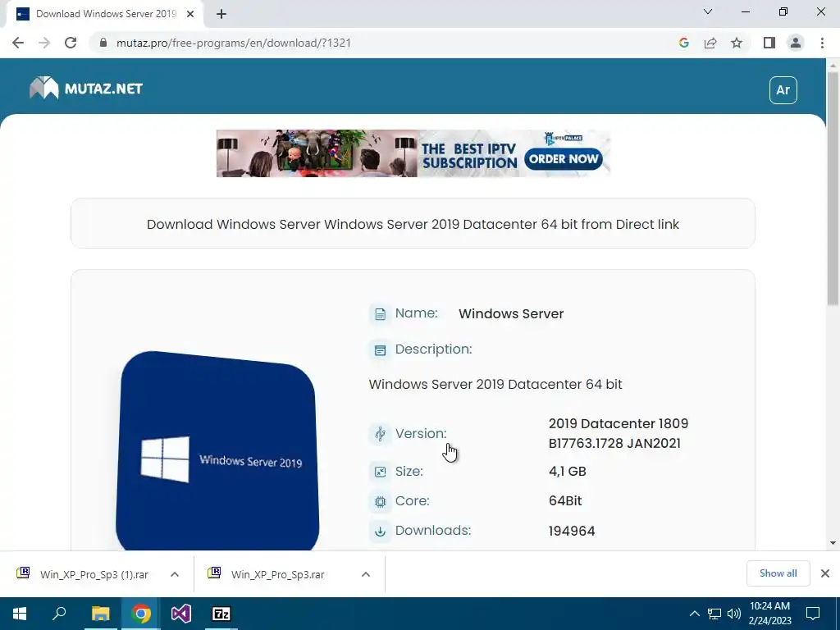
Task: Open the Windows Start menu
Action: (20, 614)
